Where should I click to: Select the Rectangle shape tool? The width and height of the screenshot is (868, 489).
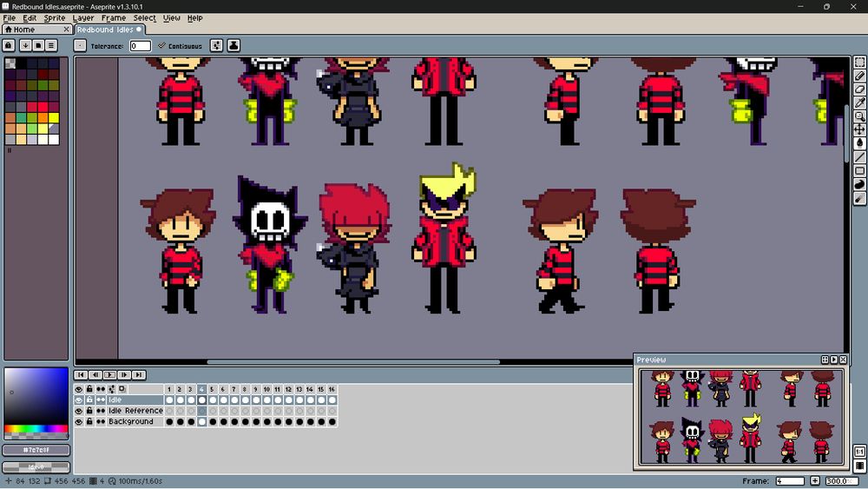pos(859,170)
